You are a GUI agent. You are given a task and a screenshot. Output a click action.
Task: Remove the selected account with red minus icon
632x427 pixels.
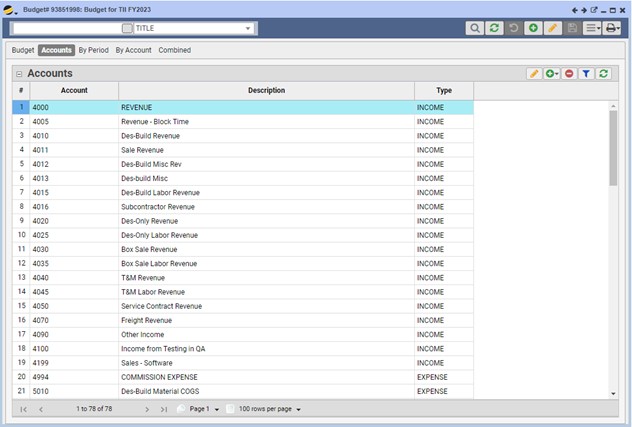569,74
